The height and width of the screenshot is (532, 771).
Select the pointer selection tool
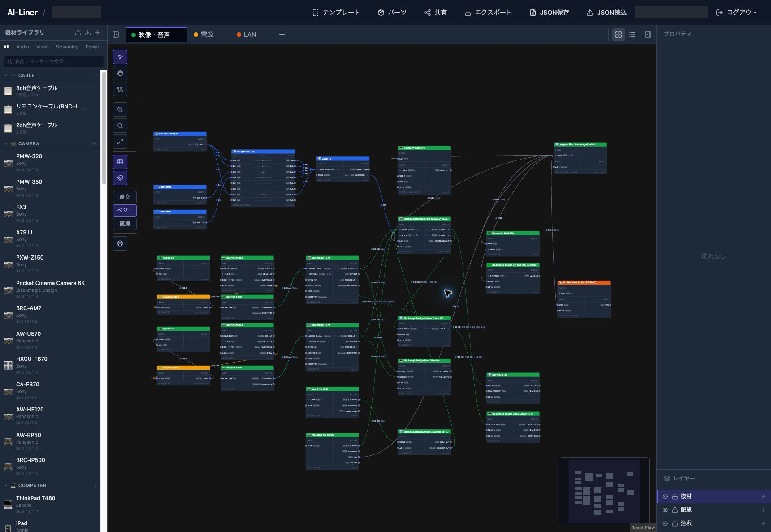pyautogui.click(x=120, y=57)
